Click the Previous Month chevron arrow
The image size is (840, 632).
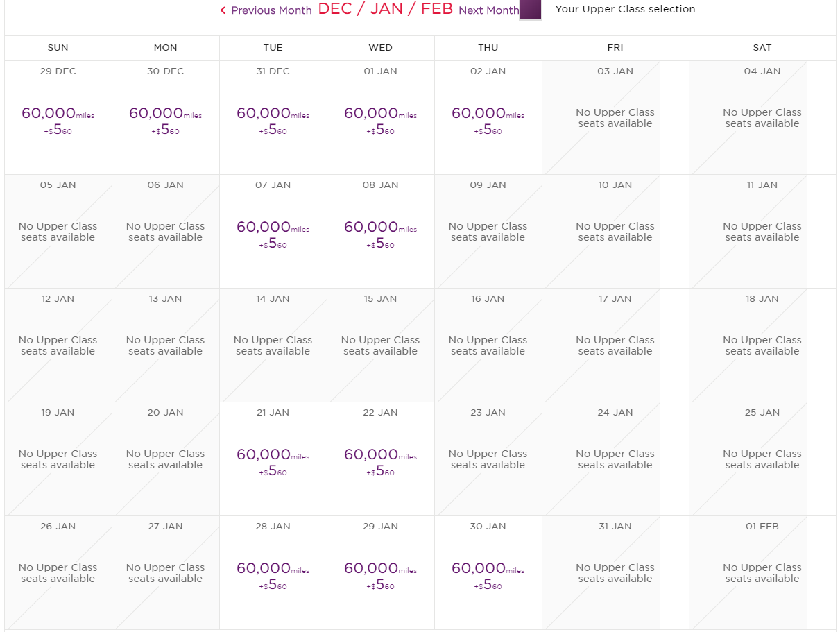pos(223,10)
